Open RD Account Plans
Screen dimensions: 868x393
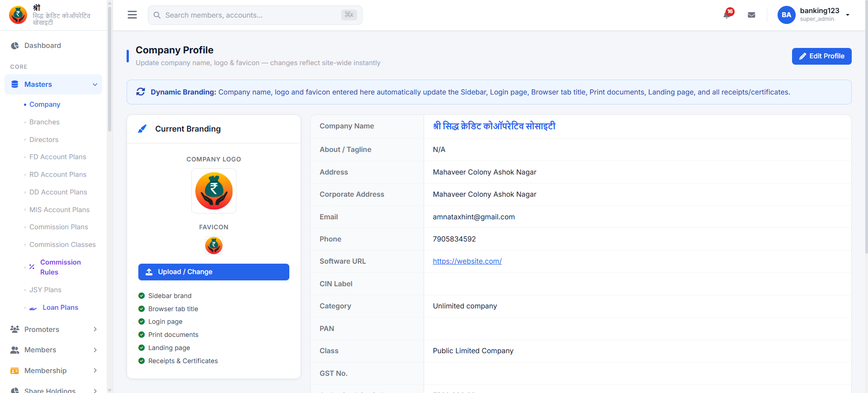pos(58,175)
